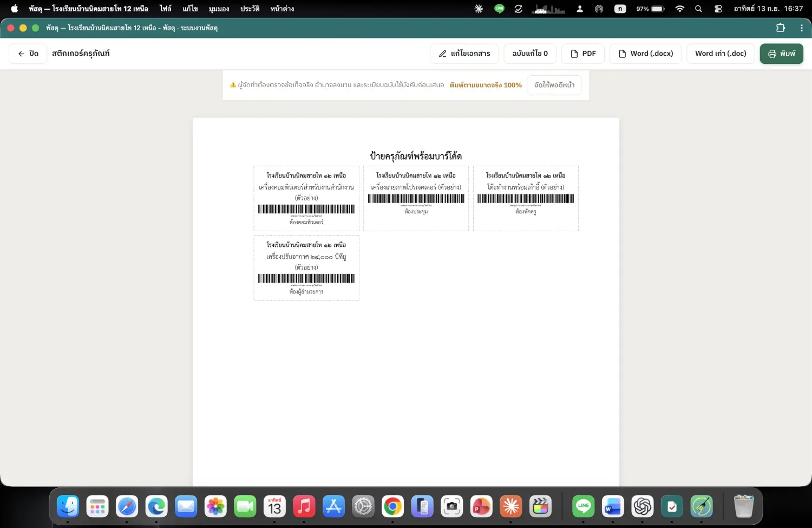
Task: Open the App Store in the dock
Action: tap(333, 507)
